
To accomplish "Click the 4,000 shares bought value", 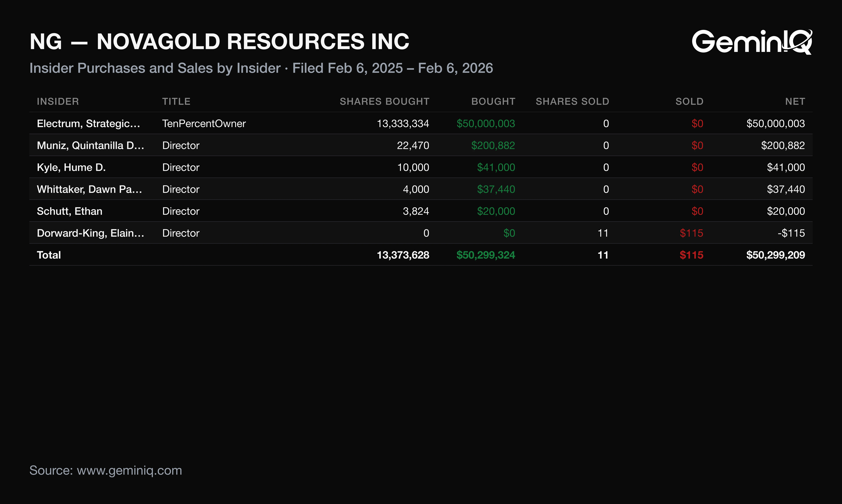I will [x=416, y=189].
